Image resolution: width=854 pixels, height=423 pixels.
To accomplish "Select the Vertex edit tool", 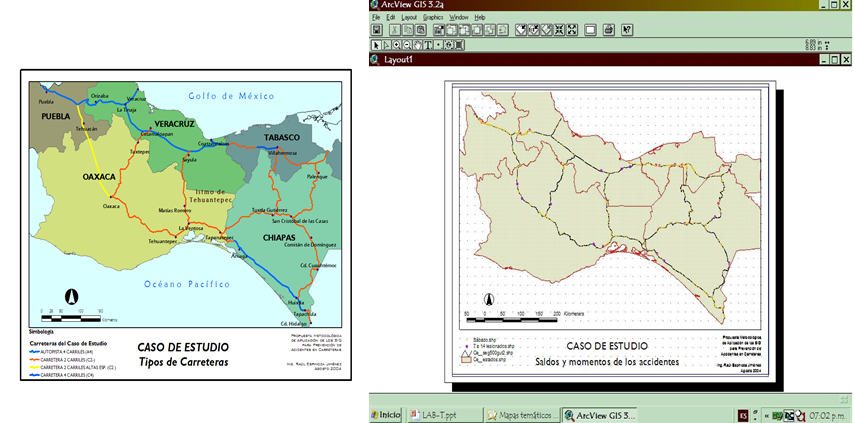I will (387, 45).
